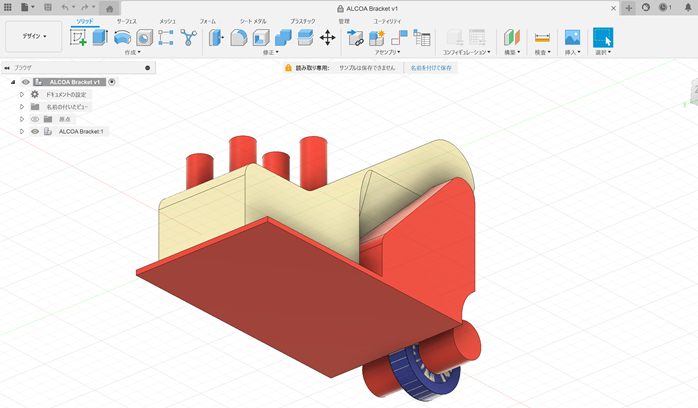Activate the Select window tool

603,37
